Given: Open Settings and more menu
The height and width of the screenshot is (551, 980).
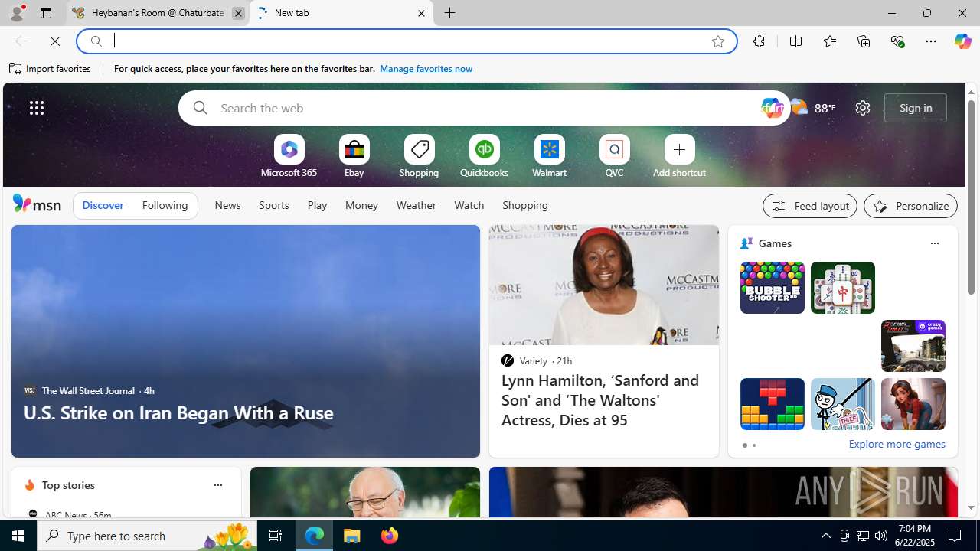Looking at the screenshot, I should point(931,41).
